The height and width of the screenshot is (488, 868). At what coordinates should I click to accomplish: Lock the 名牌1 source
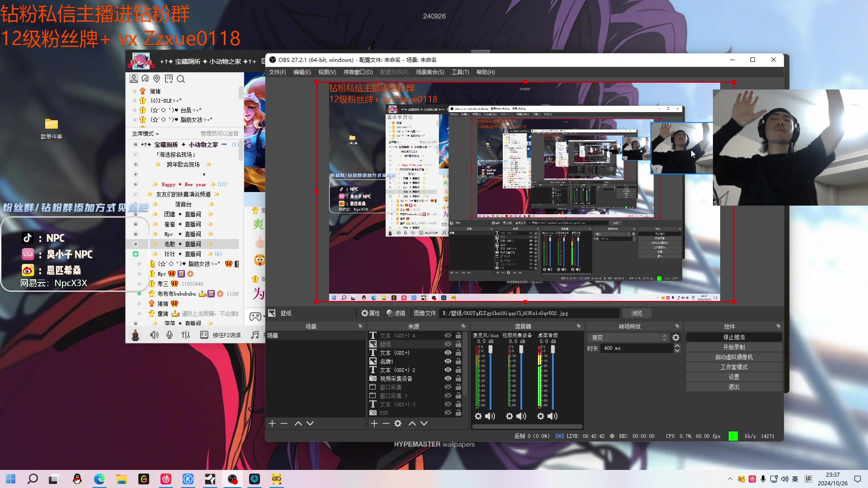[458, 361]
